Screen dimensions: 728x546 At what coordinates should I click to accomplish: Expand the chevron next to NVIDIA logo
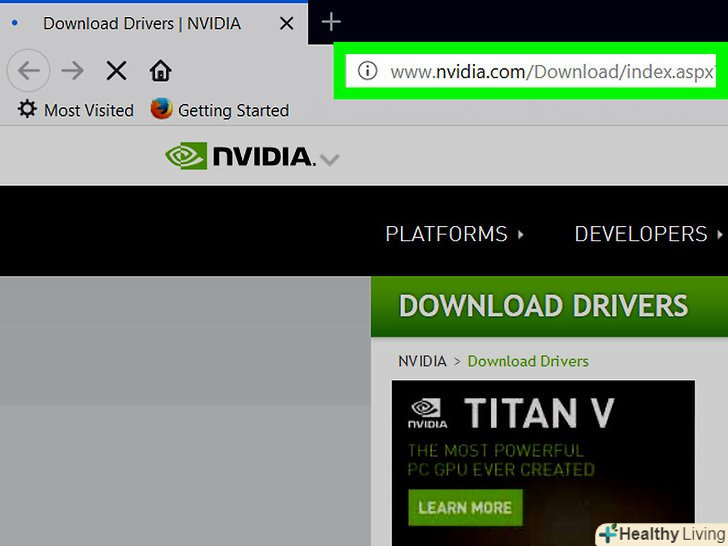point(330,159)
